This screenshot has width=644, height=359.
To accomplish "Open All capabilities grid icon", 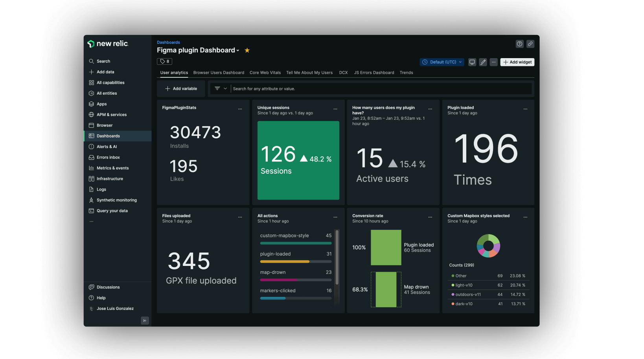I will coord(91,82).
